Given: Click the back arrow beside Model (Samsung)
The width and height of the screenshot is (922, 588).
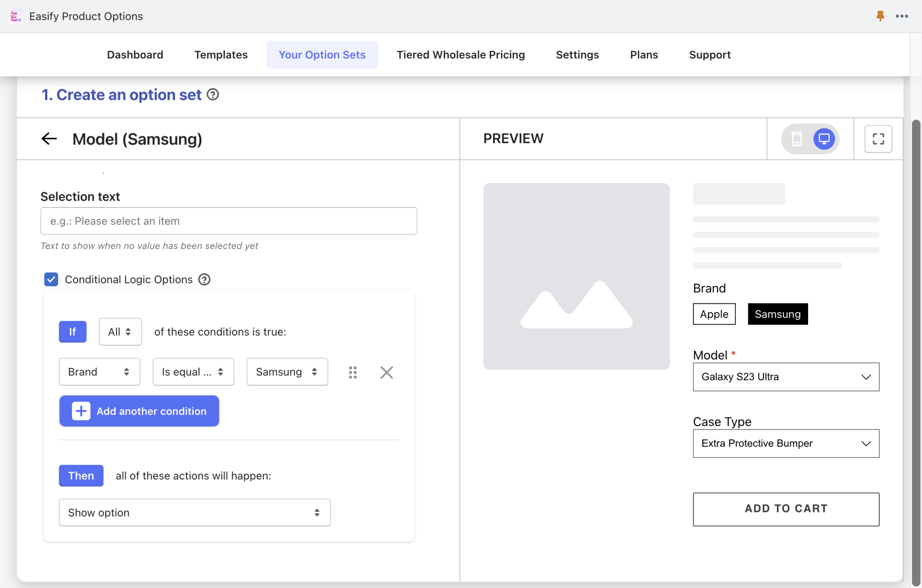Looking at the screenshot, I should coord(49,139).
